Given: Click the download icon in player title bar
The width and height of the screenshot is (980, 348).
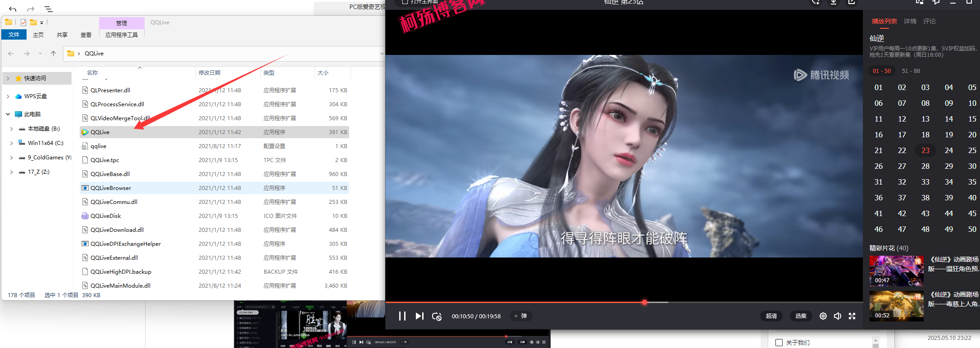Looking at the screenshot, I should [x=834, y=2].
